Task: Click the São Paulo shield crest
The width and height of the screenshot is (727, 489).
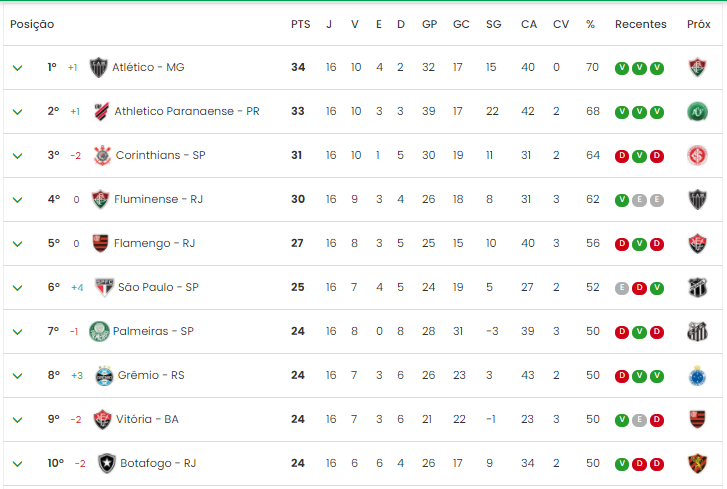Action: (x=104, y=287)
